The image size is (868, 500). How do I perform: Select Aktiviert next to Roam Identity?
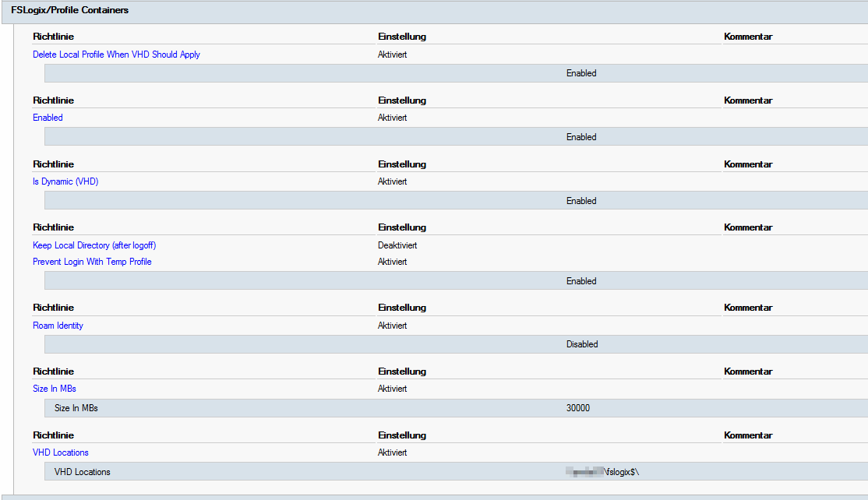click(x=393, y=326)
